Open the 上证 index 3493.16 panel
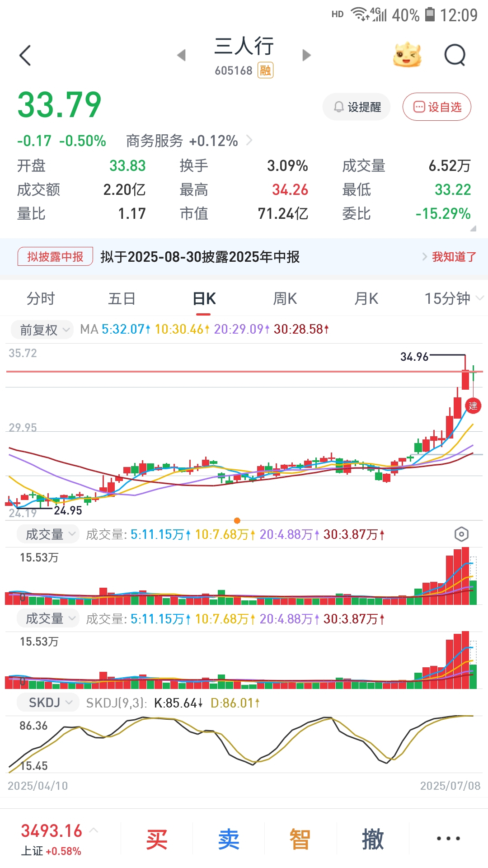This screenshot has height=868, width=488. [59, 839]
